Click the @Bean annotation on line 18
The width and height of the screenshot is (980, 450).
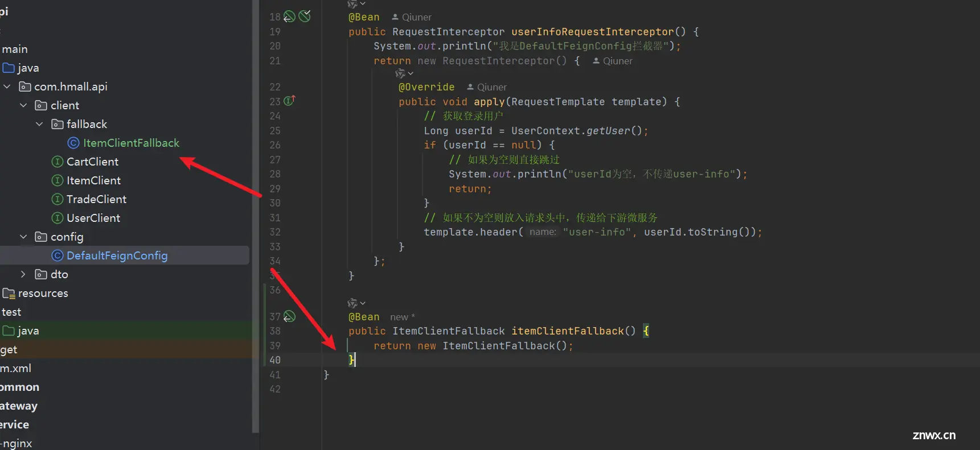pos(364,17)
